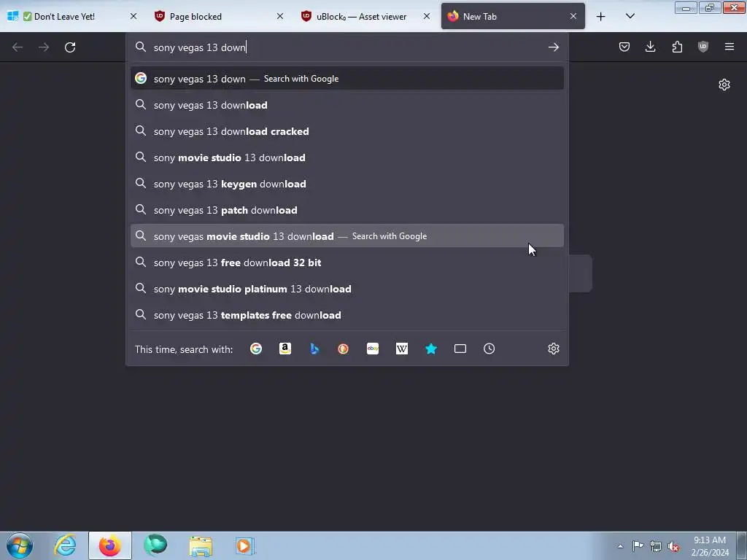Screen dimensions: 747x560
Task: Close the uBlock Asset viewer tab
Action: pyautogui.click(x=427, y=16)
